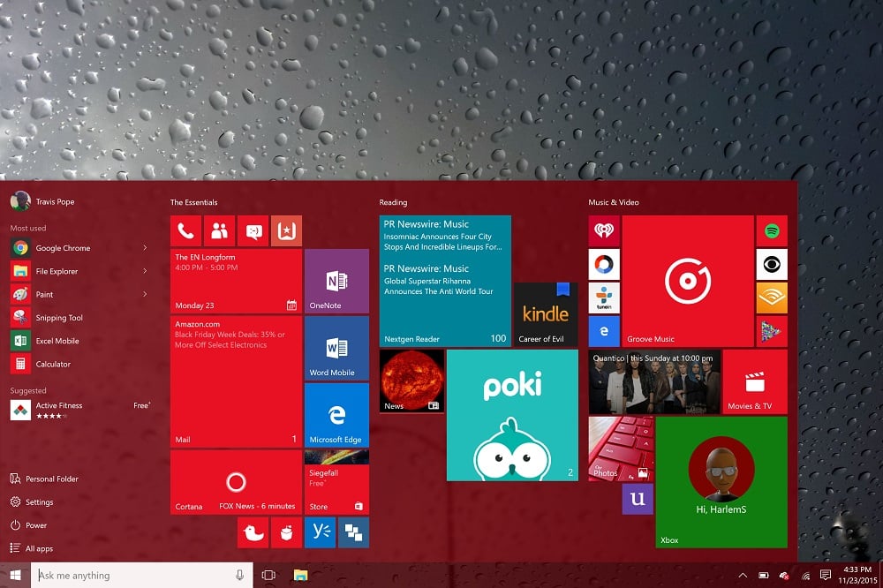This screenshot has width=883, height=588.
Task: Expand File Explorer jump list arrow
Action: [x=145, y=271]
